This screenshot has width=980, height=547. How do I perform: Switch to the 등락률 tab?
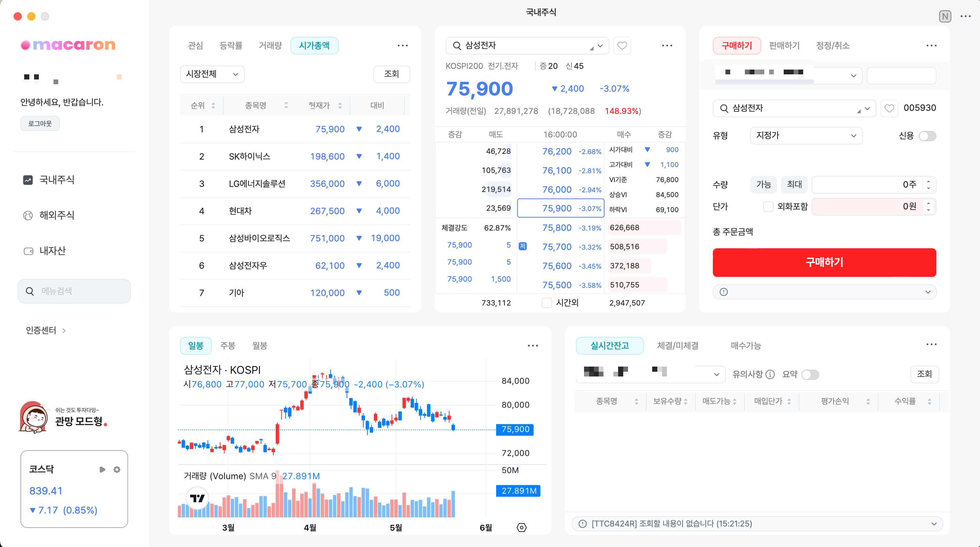[231, 46]
